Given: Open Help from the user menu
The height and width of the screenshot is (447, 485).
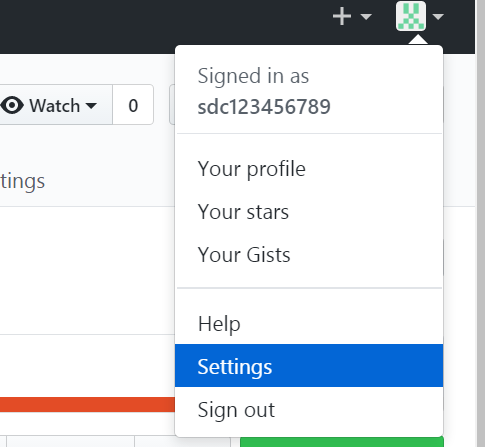Looking at the screenshot, I should click(x=309, y=323).
